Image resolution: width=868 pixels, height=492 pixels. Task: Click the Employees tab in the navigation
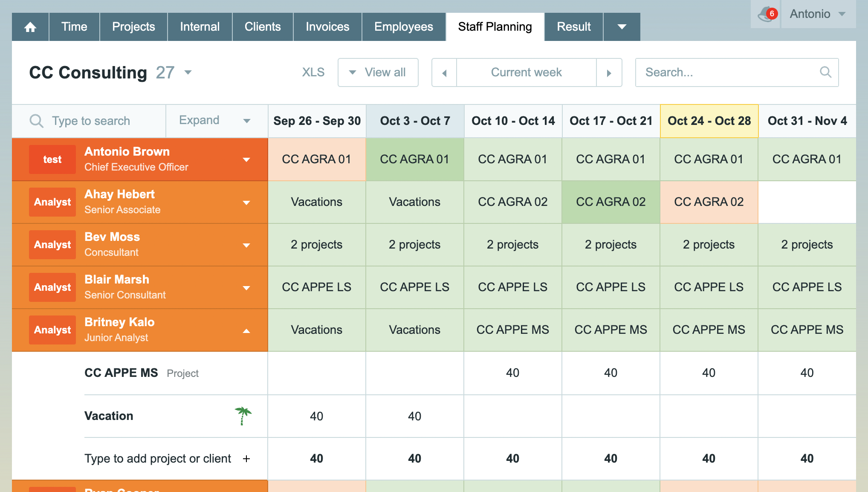(403, 26)
